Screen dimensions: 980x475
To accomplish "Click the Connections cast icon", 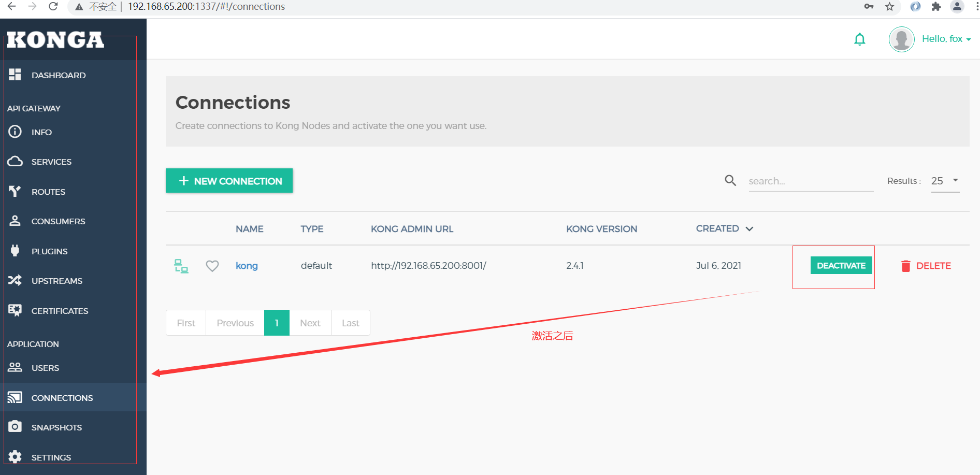I will point(15,397).
